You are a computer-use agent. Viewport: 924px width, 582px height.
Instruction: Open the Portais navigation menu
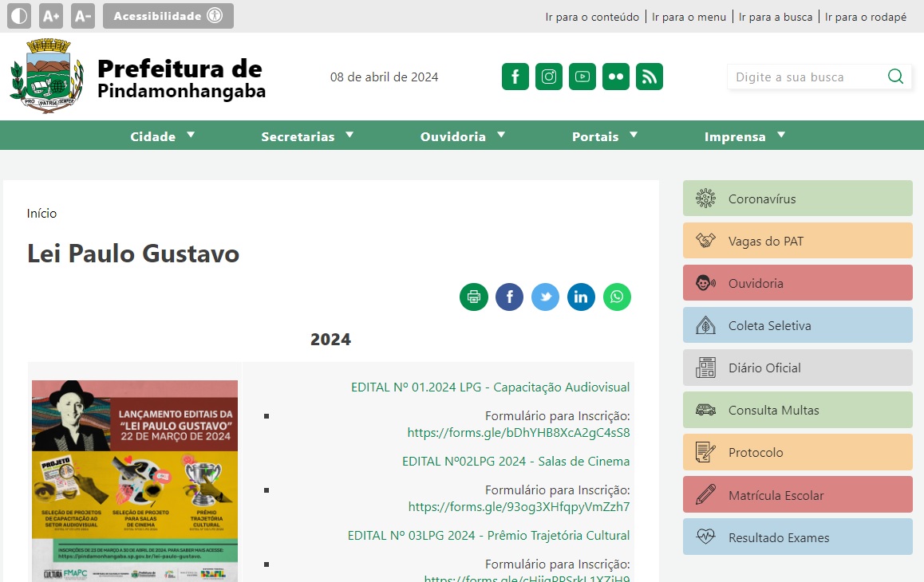coord(605,136)
